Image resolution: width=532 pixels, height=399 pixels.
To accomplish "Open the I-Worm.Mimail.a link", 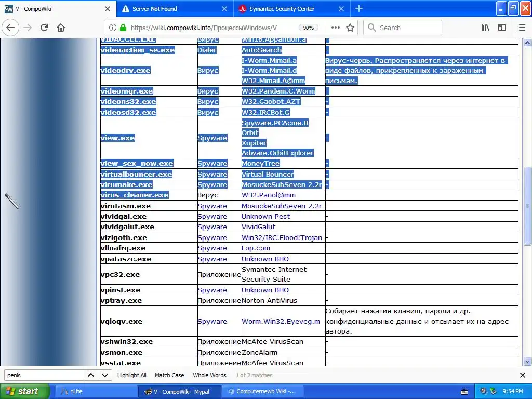I will (x=269, y=60).
